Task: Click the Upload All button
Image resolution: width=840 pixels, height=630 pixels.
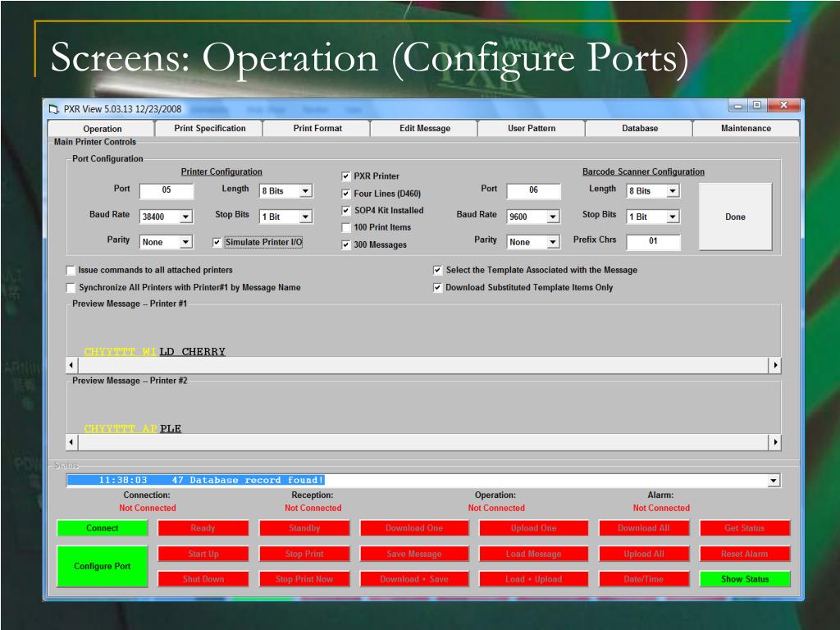Action: click(644, 554)
